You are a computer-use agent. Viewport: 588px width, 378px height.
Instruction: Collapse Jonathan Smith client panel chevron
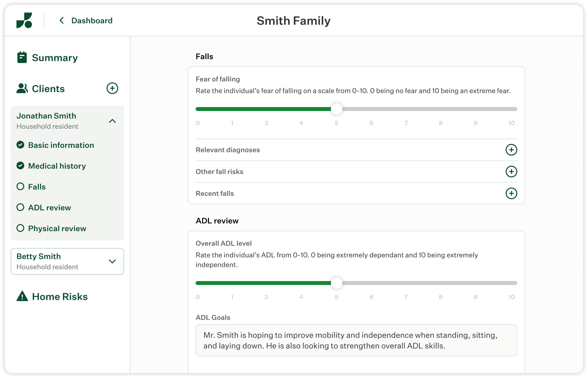coord(112,121)
